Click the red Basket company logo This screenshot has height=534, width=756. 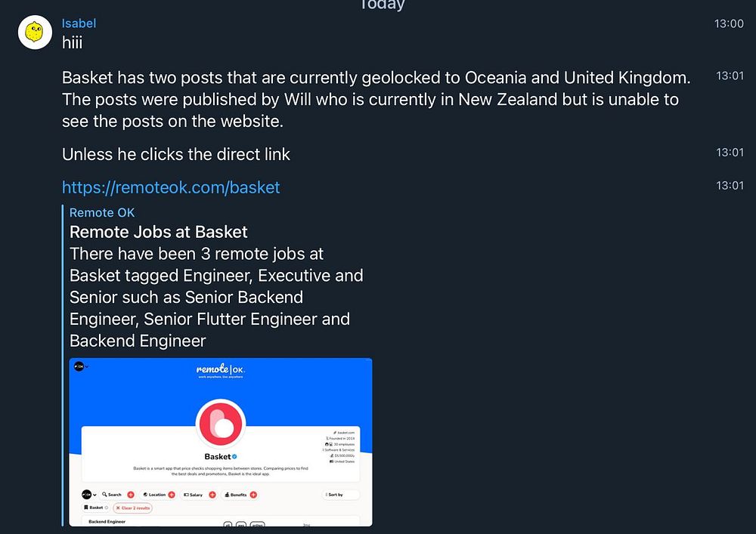point(221,424)
